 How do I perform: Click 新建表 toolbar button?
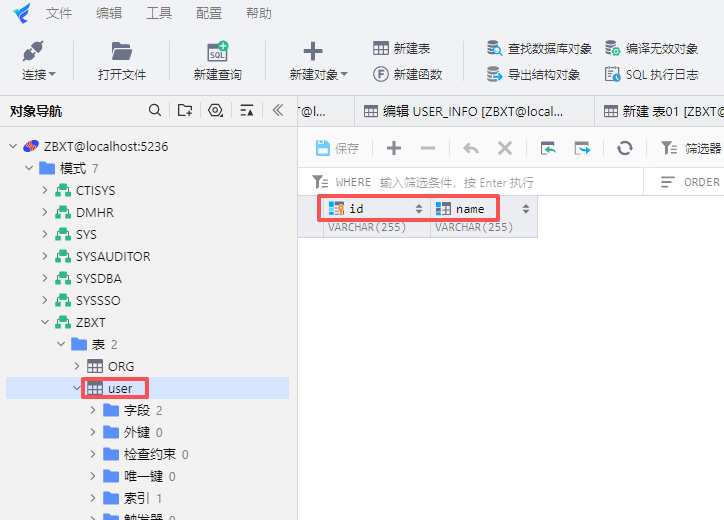pos(401,48)
